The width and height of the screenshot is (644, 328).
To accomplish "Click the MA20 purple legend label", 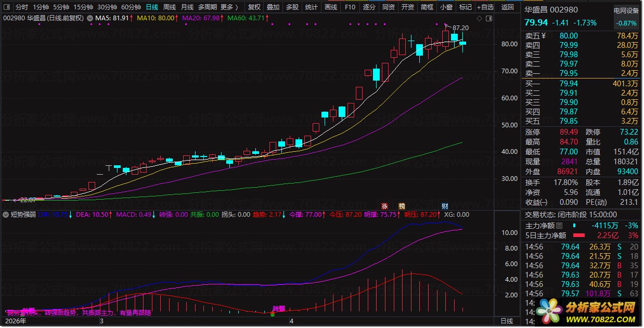I will point(200,18).
